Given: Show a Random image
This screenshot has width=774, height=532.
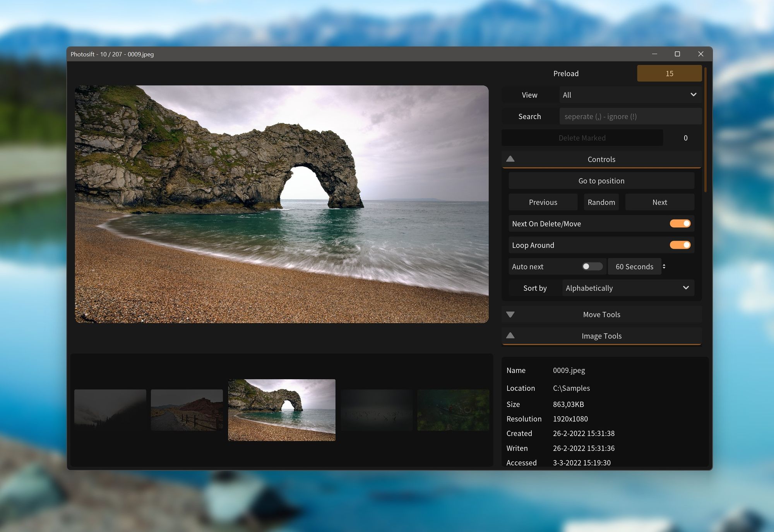Looking at the screenshot, I should point(601,202).
